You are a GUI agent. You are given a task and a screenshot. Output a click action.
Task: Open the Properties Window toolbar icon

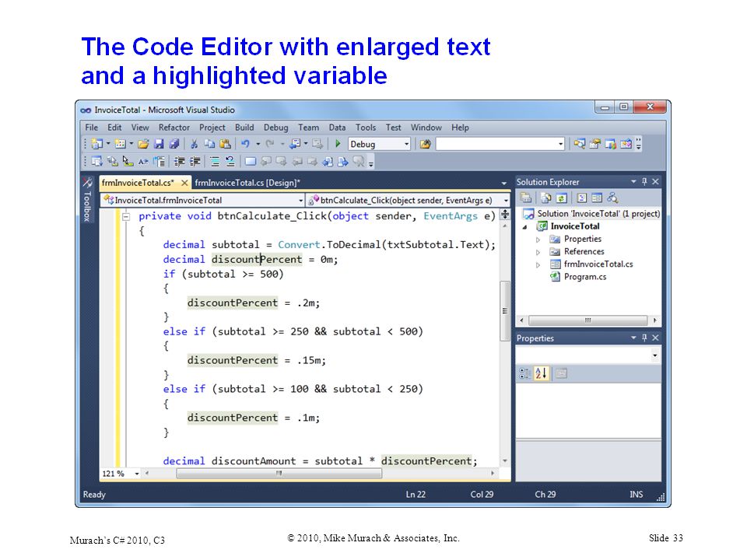[x=595, y=144]
